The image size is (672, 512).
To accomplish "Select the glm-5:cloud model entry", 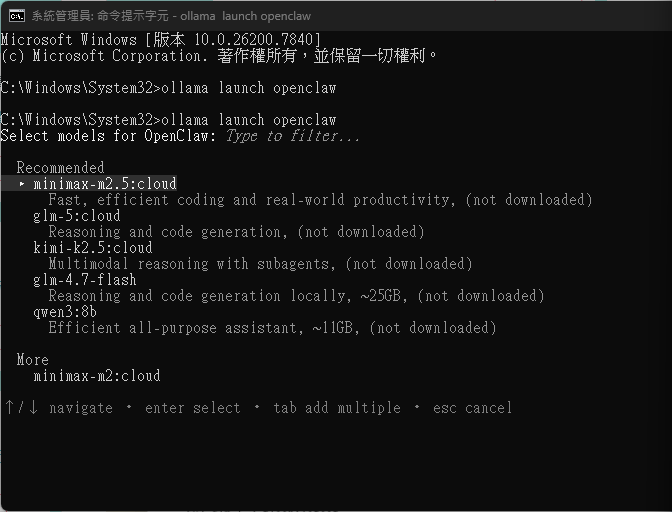I will click(x=76, y=216).
